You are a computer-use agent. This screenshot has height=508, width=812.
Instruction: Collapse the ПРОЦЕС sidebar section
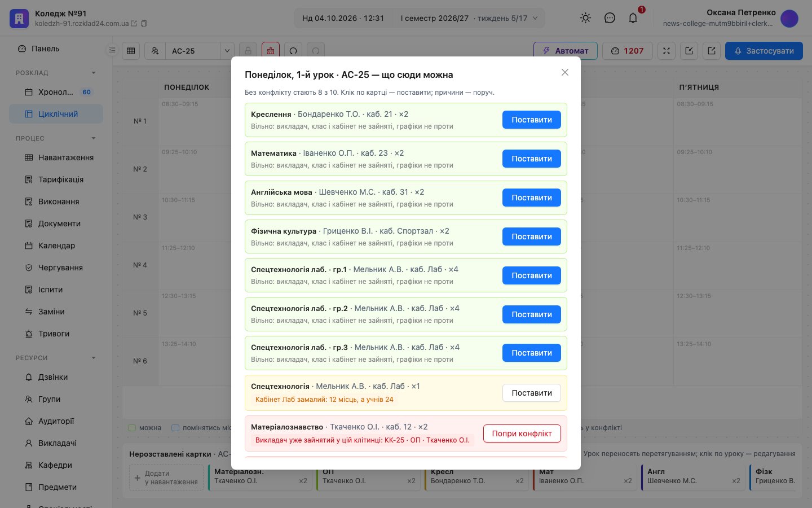[x=94, y=138]
